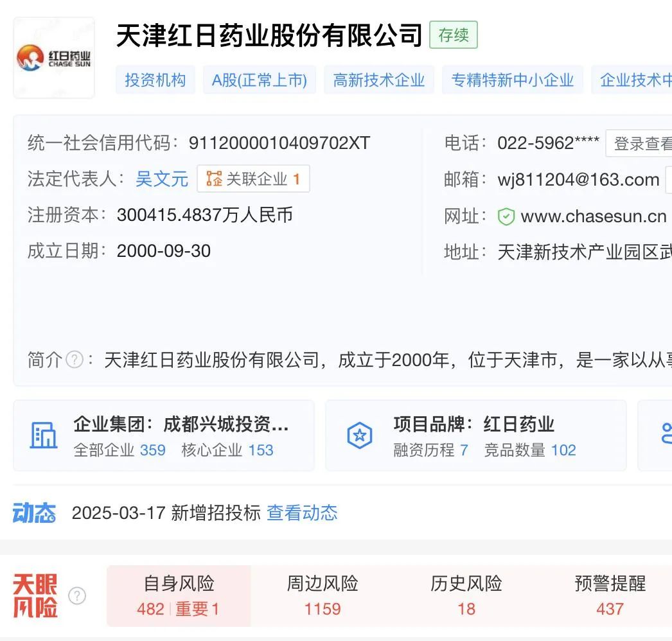Open the 历史风险 tab
This screenshot has width=672, height=641.
[x=466, y=595]
